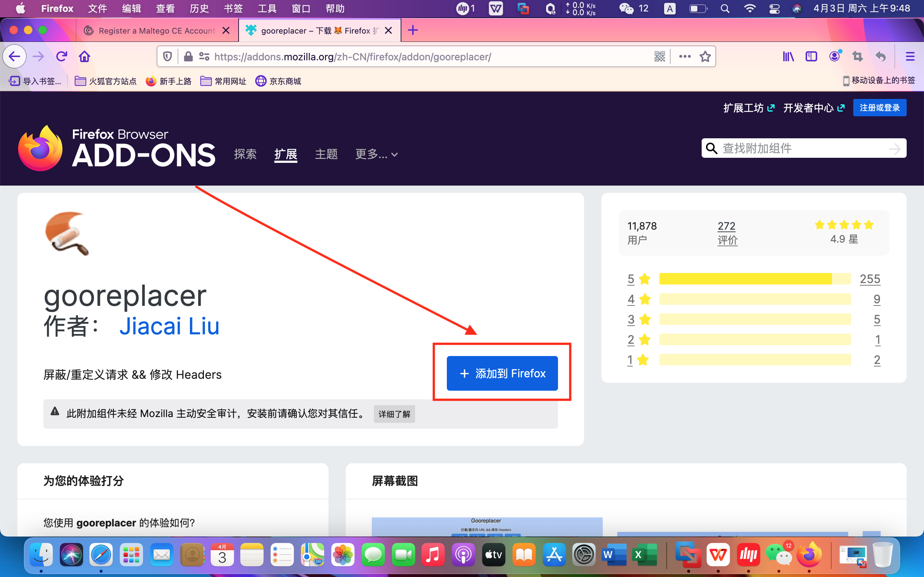Show the 2 one-star reviews

(x=877, y=360)
